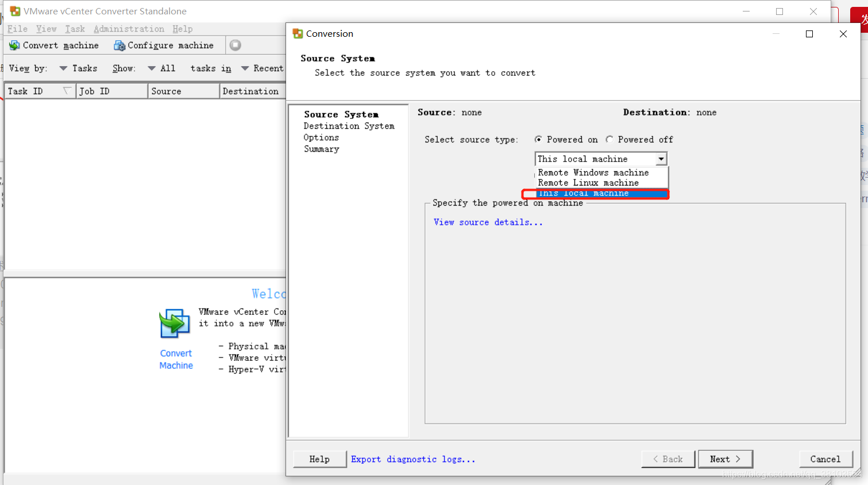Open the View menu
Screen dimensions: 868x485
coord(47,29)
